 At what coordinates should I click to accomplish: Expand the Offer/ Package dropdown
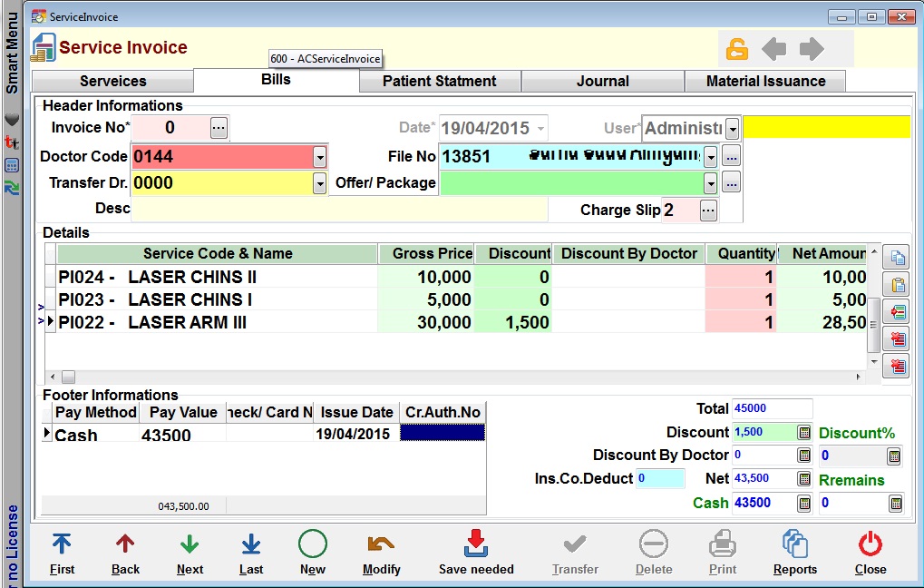(710, 183)
